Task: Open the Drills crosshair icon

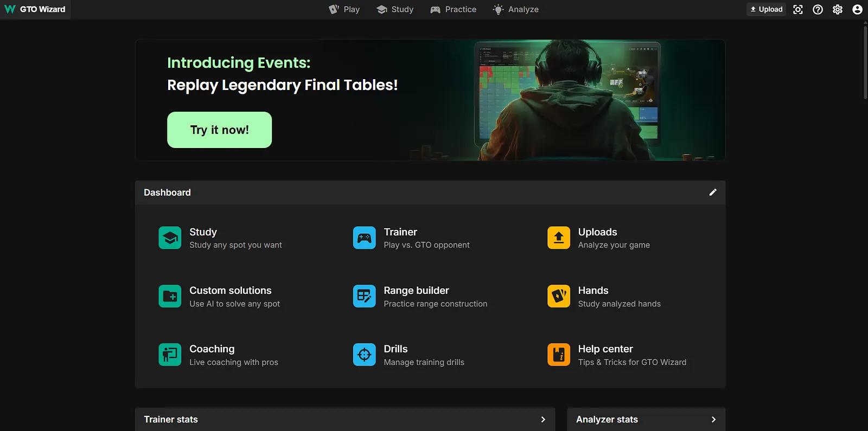Action: 364,355
